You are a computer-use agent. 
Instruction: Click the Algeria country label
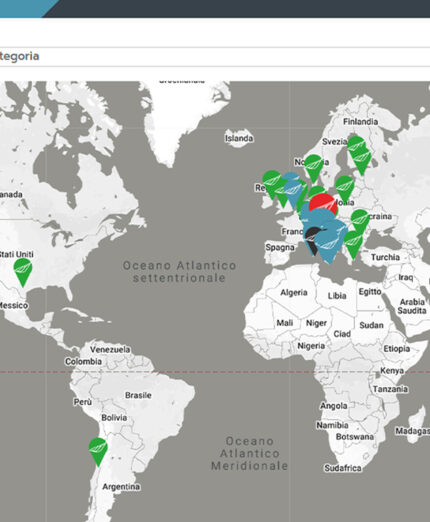(294, 292)
